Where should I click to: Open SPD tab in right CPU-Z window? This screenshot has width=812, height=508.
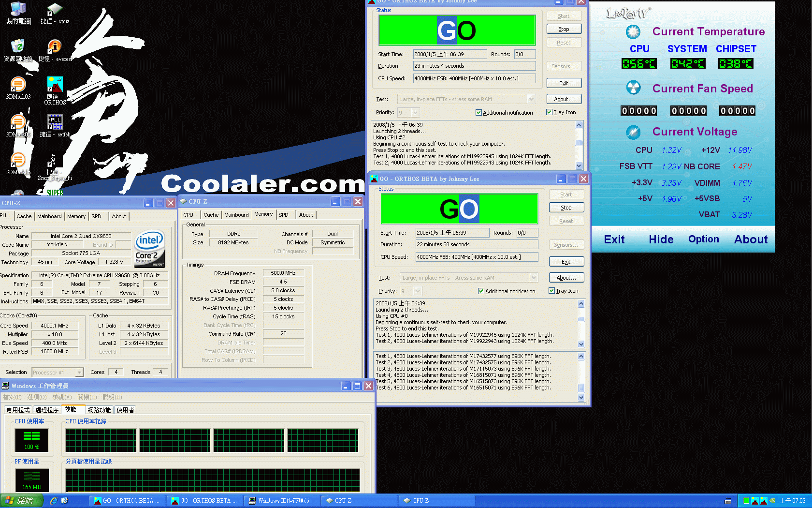click(284, 215)
